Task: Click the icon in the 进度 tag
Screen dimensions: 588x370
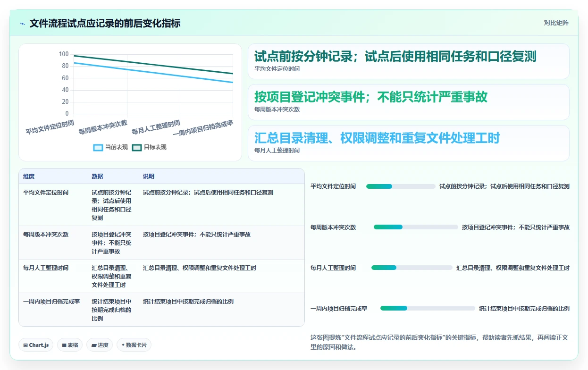Action: pos(94,345)
